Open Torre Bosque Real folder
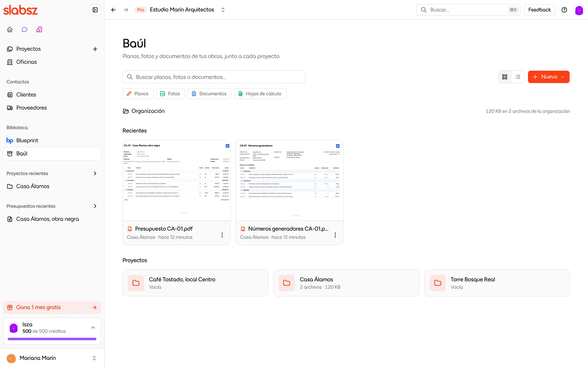 point(497,283)
